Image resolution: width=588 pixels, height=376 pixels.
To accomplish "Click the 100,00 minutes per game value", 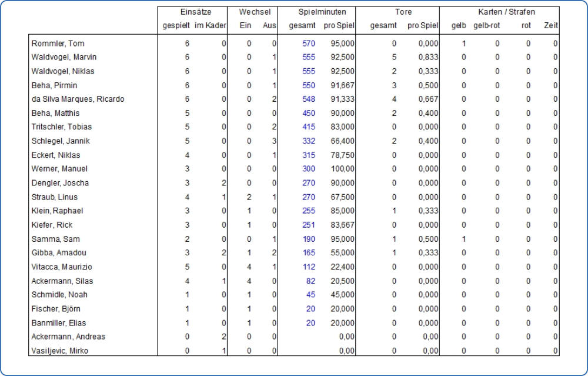I will pyautogui.click(x=342, y=169).
